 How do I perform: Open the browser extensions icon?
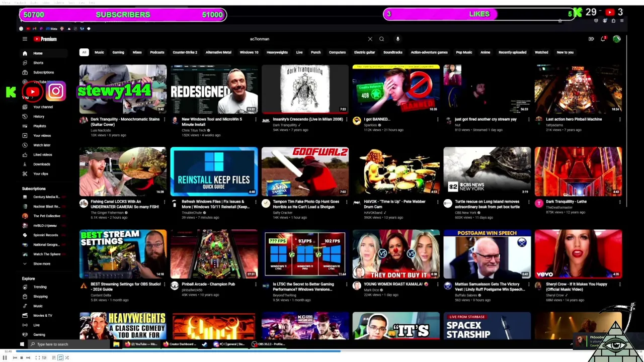(x=613, y=21)
